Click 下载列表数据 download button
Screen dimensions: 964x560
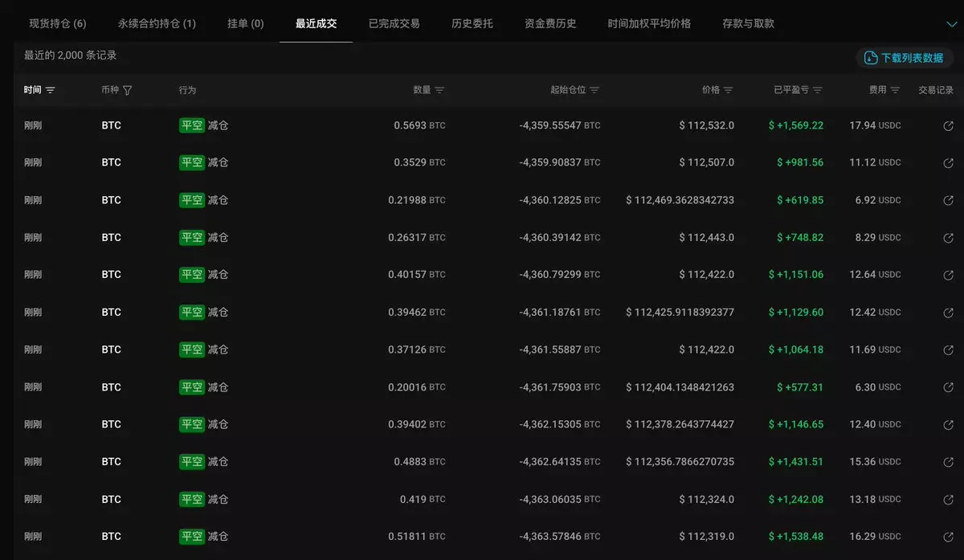click(905, 58)
